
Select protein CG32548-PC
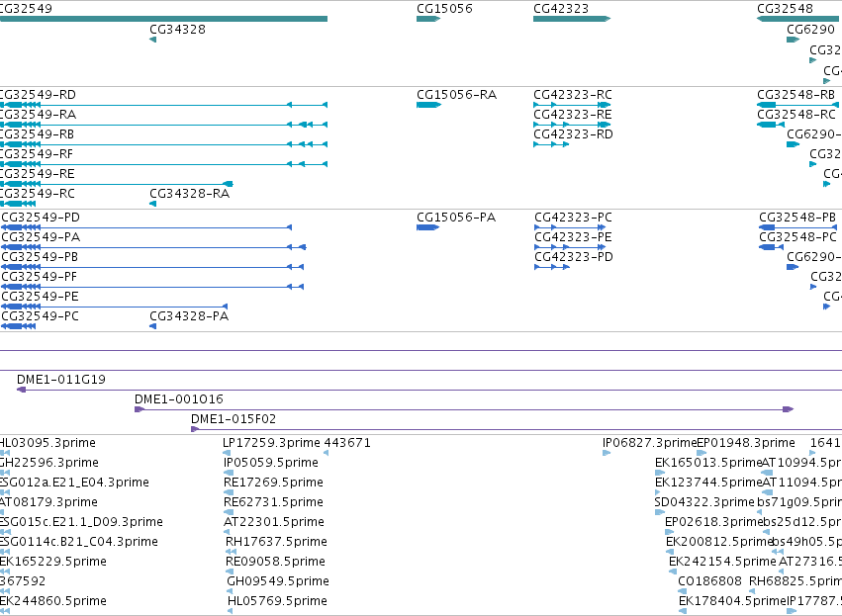pyautogui.click(x=771, y=247)
